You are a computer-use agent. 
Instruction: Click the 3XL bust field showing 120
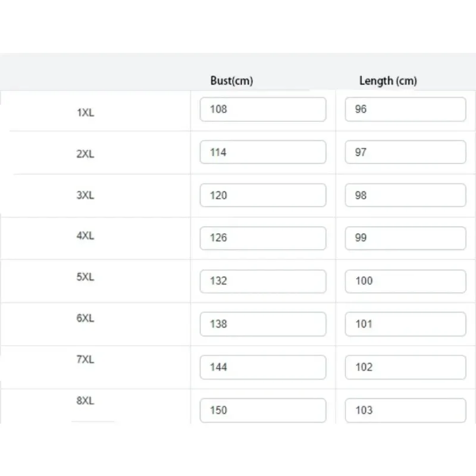point(263,195)
